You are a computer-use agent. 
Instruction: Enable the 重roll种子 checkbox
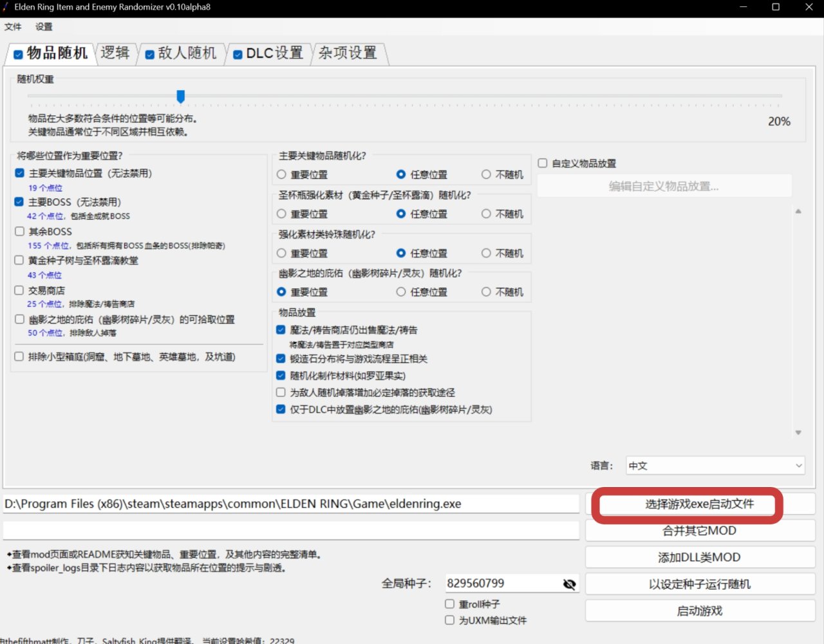pos(450,604)
